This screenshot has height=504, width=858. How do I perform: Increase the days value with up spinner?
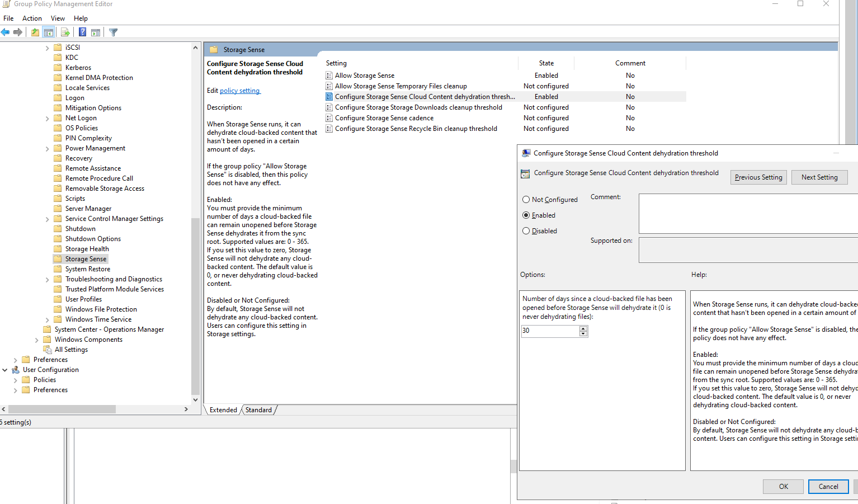(583, 328)
